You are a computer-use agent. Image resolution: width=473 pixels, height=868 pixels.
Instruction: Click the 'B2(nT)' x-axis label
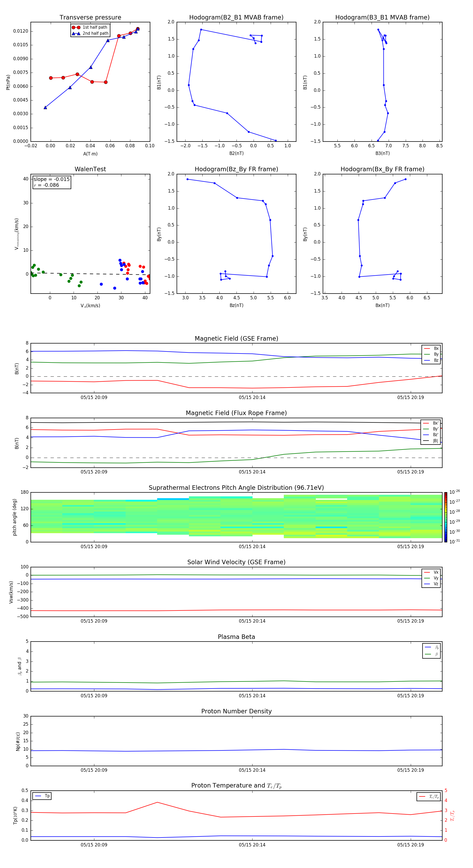[236, 153]
